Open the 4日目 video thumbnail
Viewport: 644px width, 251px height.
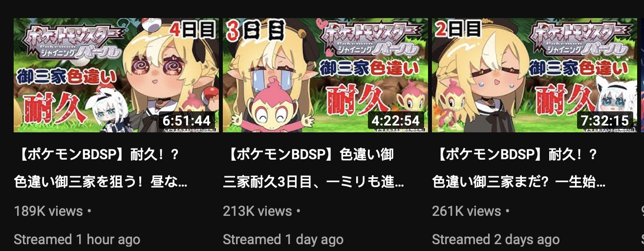[116, 75]
